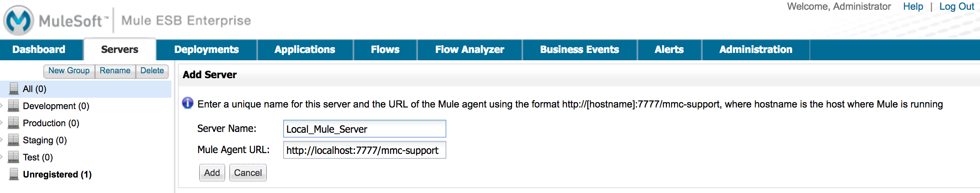Click the Log Out link
The height and width of the screenshot is (193, 980).
point(956,7)
